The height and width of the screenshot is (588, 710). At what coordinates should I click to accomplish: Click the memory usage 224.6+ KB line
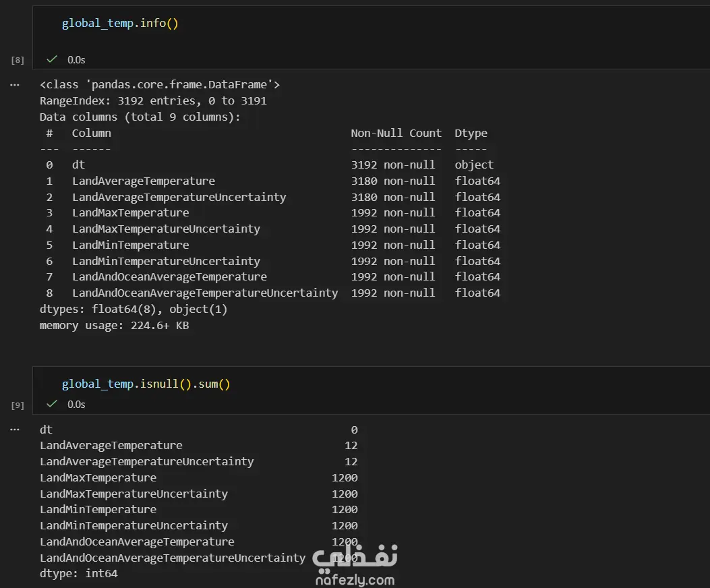[x=114, y=326]
